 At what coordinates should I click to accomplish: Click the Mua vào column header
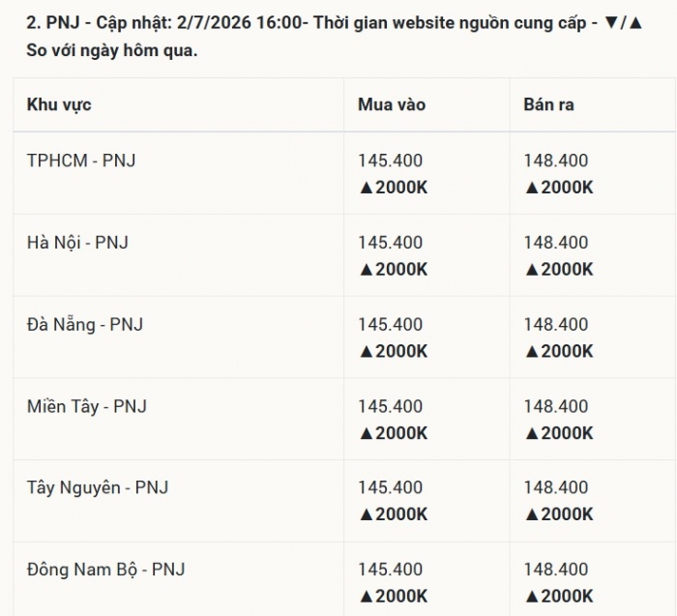click(392, 104)
